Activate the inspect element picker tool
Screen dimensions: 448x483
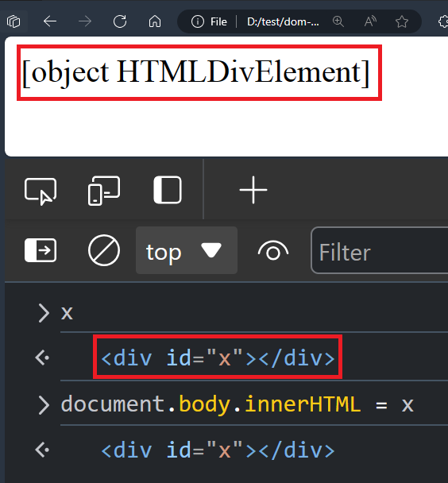(41, 191)
